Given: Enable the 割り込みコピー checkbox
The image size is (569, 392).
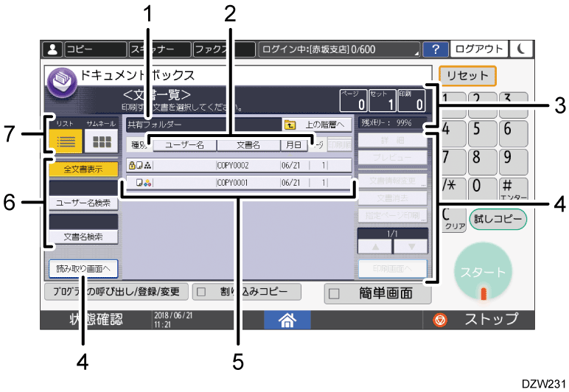Looking at the screenshot, I should click(x=200, y=291).
